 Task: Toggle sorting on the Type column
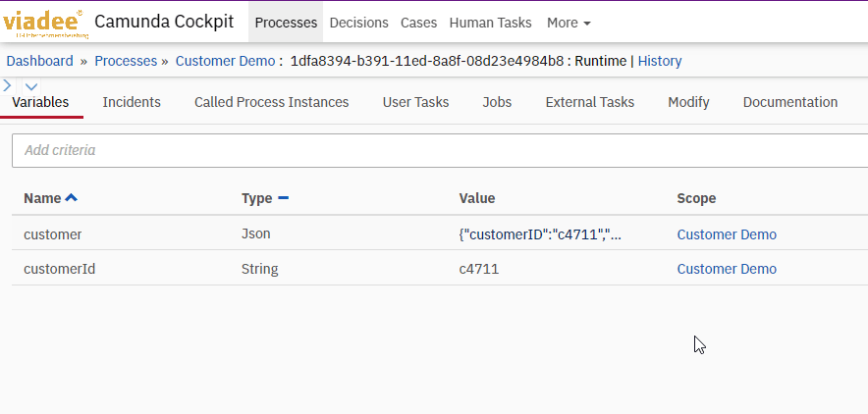(x=283, y=198)
